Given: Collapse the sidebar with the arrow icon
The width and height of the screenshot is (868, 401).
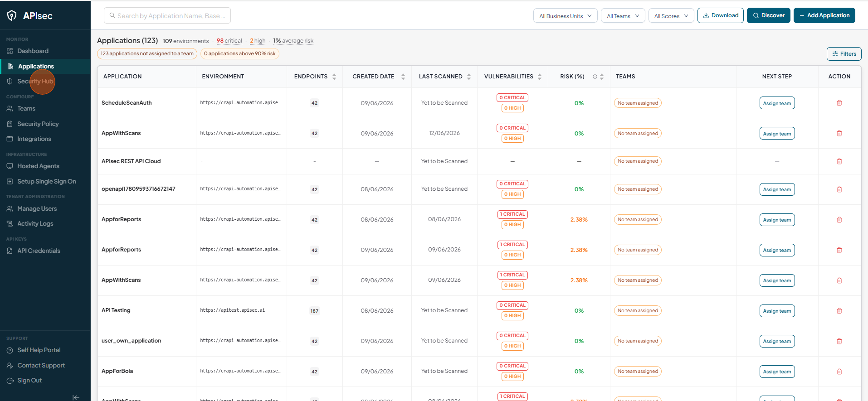Looking at the screenshot, I should tap(76, 397).
